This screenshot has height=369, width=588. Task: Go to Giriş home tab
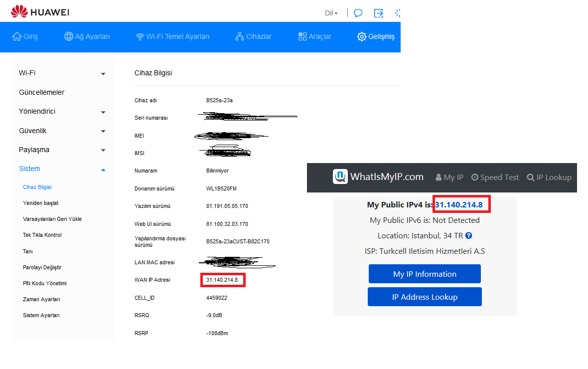[25, 36]
